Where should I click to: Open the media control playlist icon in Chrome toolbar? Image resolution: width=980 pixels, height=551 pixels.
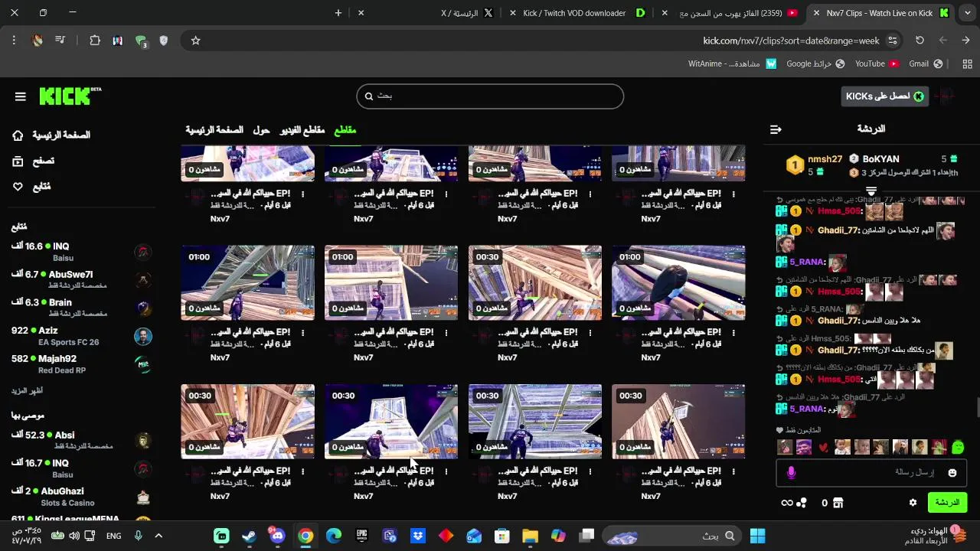coord(60,41)
